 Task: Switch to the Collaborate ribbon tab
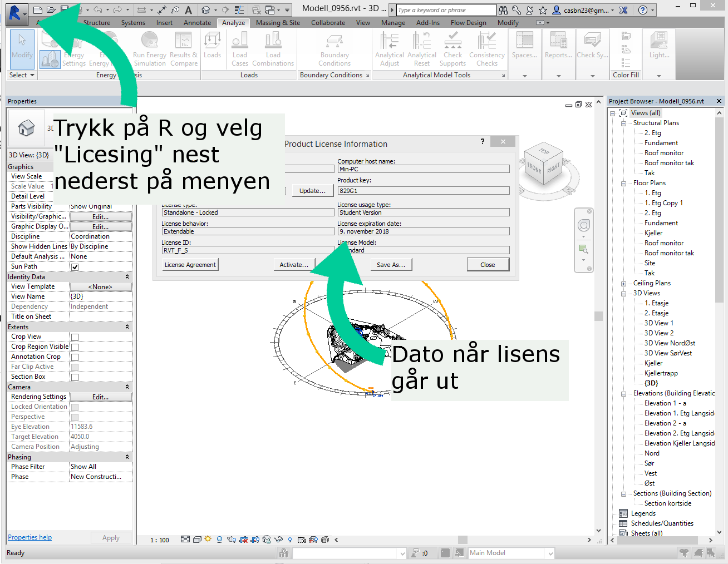(328, 23)
